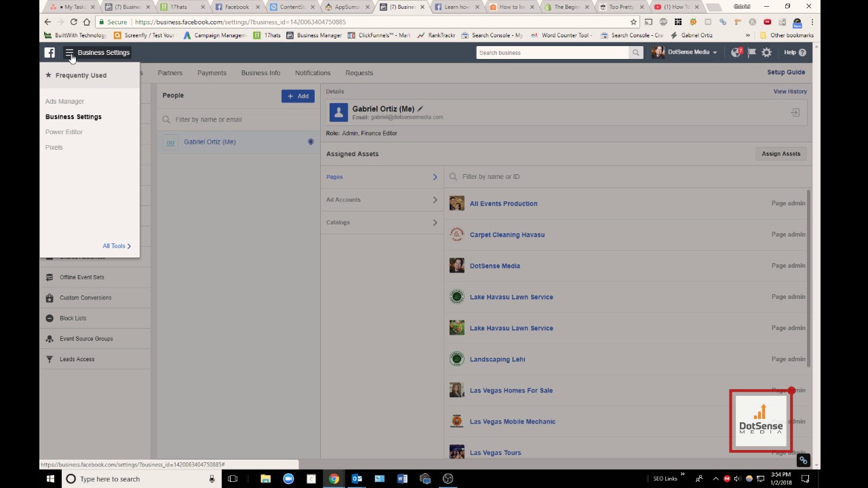The width and height of the screenshot is (868, 488).
Task: Open Pixels from the menu
Action: pos(54,147)
